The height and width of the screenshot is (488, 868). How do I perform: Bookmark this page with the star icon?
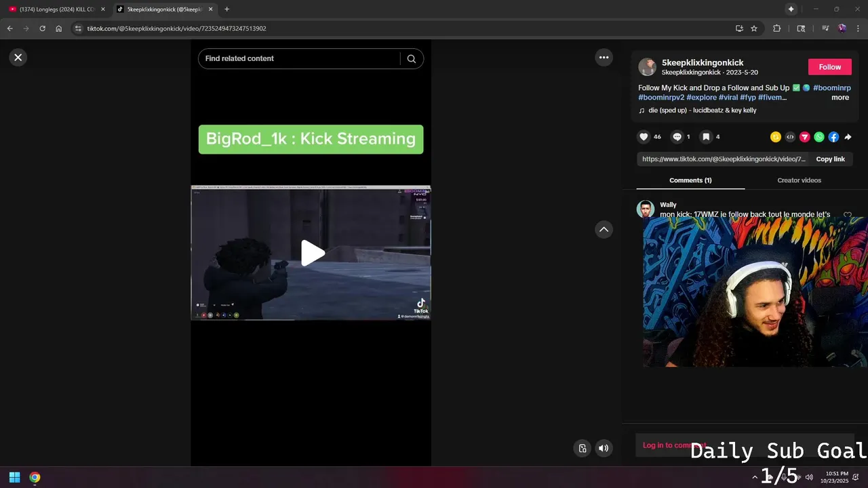click(754, 28)
